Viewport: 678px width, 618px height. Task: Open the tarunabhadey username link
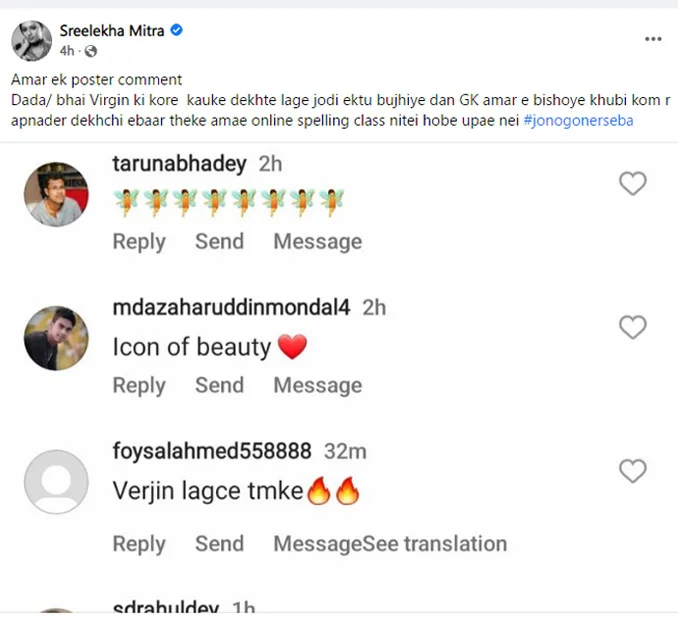[x=179, y=164]
